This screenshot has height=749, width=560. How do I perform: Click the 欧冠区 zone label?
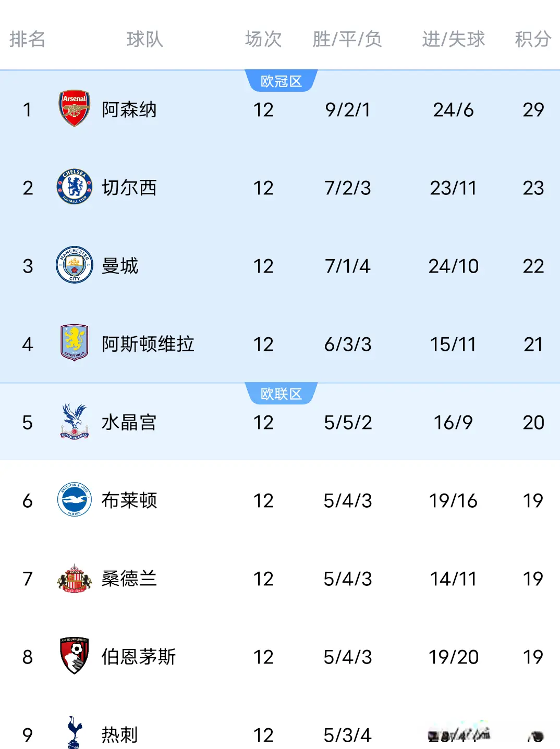pos(281,81)
